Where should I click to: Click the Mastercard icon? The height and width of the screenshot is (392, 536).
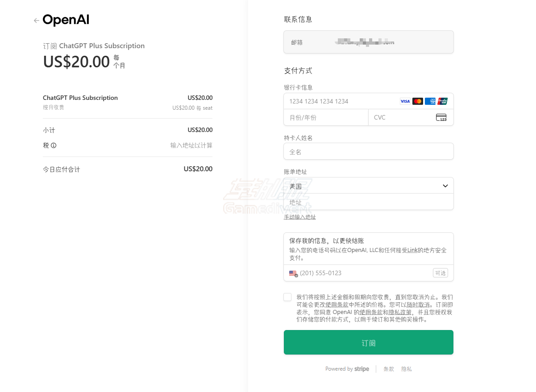(418, 101)
